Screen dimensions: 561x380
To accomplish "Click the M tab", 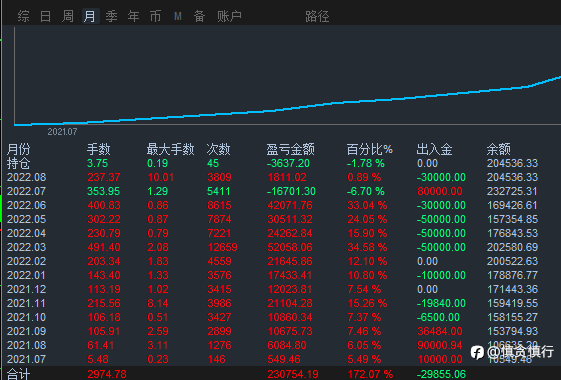I will (x=178, y=16).
